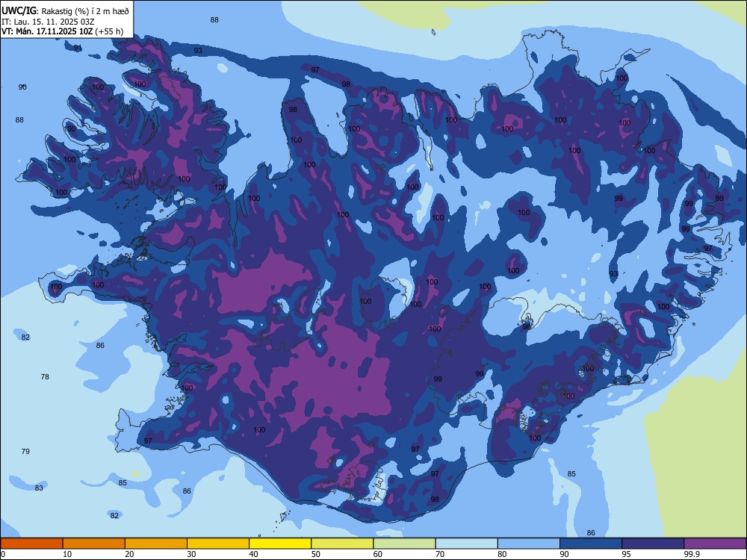Click the '78' humidity value over ocean
747x560 pixels.
[x=45, y=376]
